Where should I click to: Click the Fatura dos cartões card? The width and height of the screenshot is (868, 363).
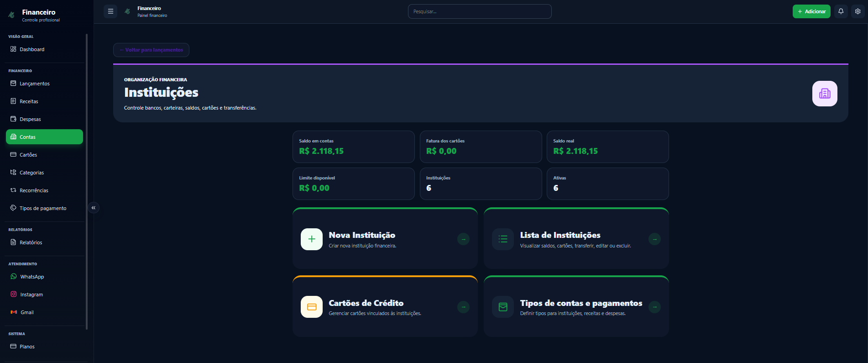pos(481,147)
